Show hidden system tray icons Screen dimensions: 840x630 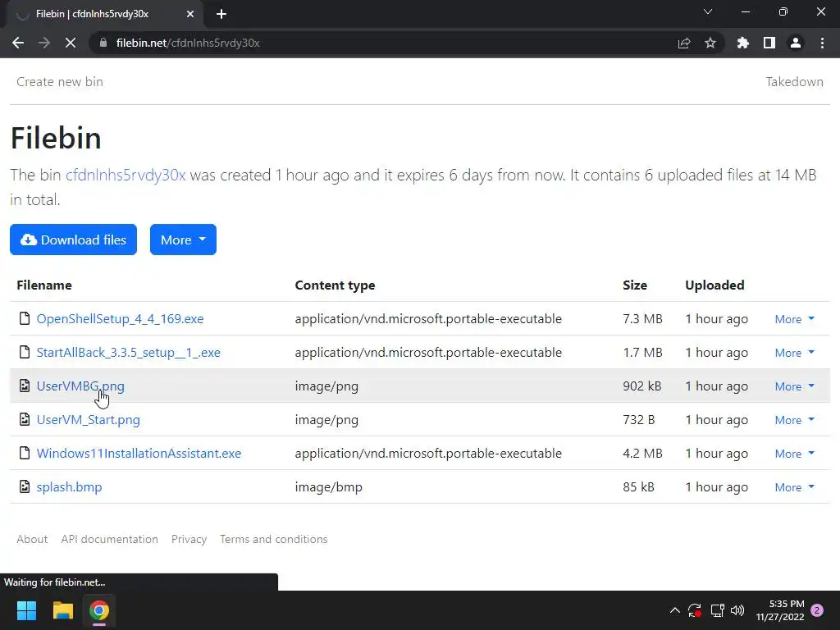click(675, 610)
